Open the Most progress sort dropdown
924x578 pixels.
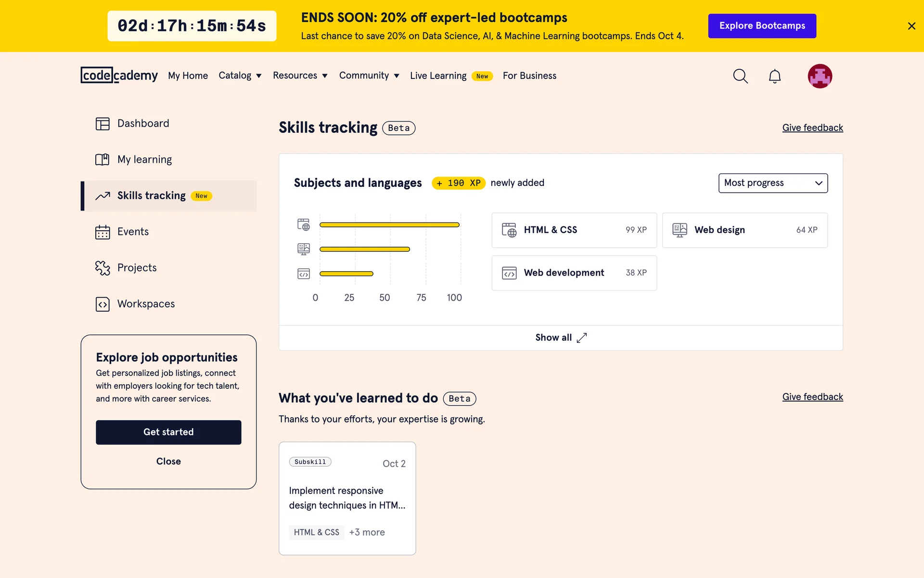(772, 183)
